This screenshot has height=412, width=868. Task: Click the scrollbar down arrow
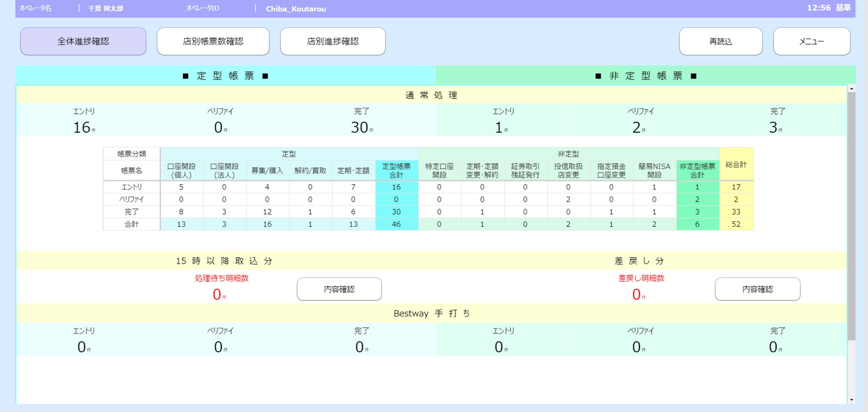pyautogui.click(x=852, y=400)
